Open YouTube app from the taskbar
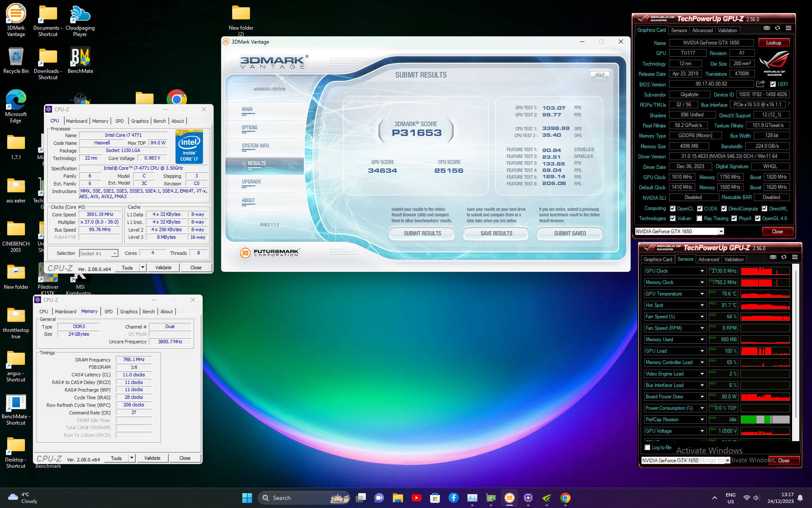Viewport: 812px width, 508px height. point(416,498)
